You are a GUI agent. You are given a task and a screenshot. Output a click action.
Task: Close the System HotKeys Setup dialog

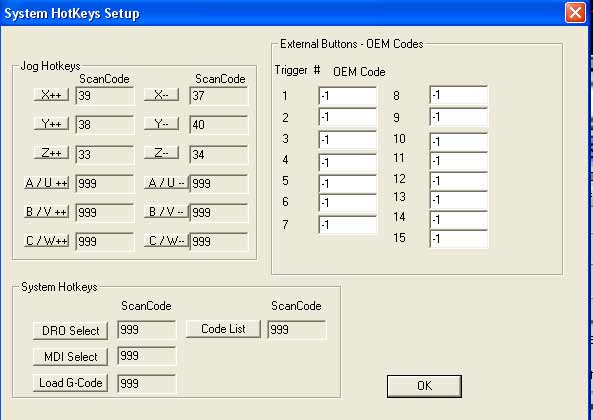(575, 13)
